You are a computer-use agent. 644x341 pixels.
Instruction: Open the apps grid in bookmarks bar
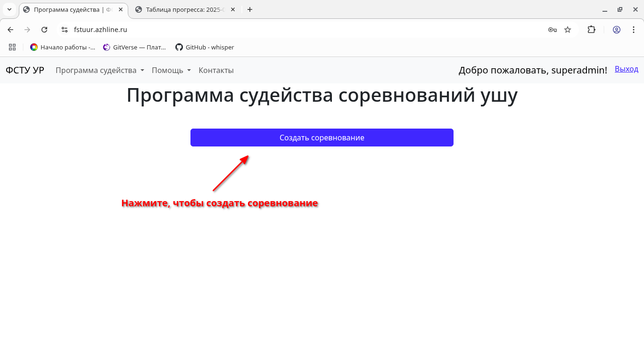click(x=12, y=47)
